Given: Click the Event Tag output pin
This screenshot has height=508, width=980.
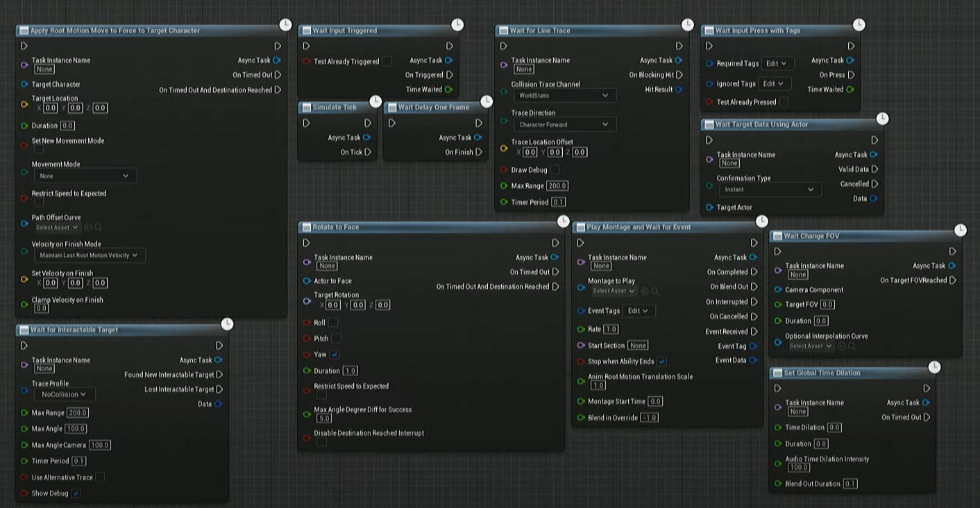Looking at the screenshot, I should [753, 346].
